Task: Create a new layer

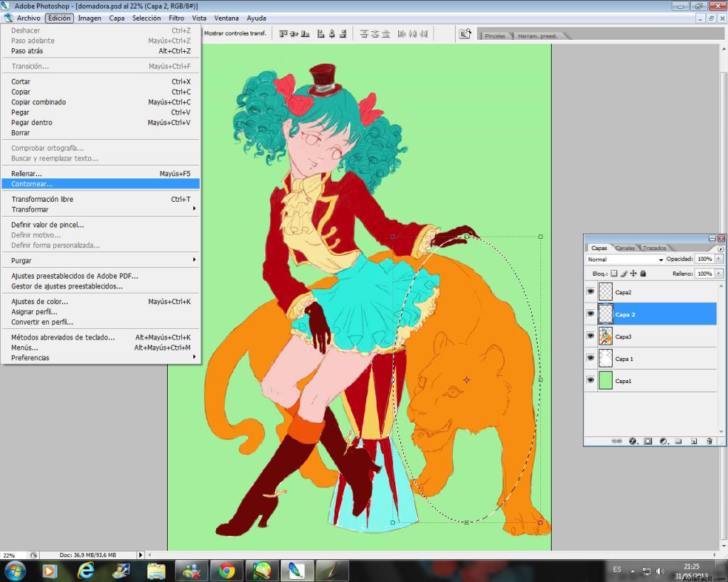Action: coord(694,441)
